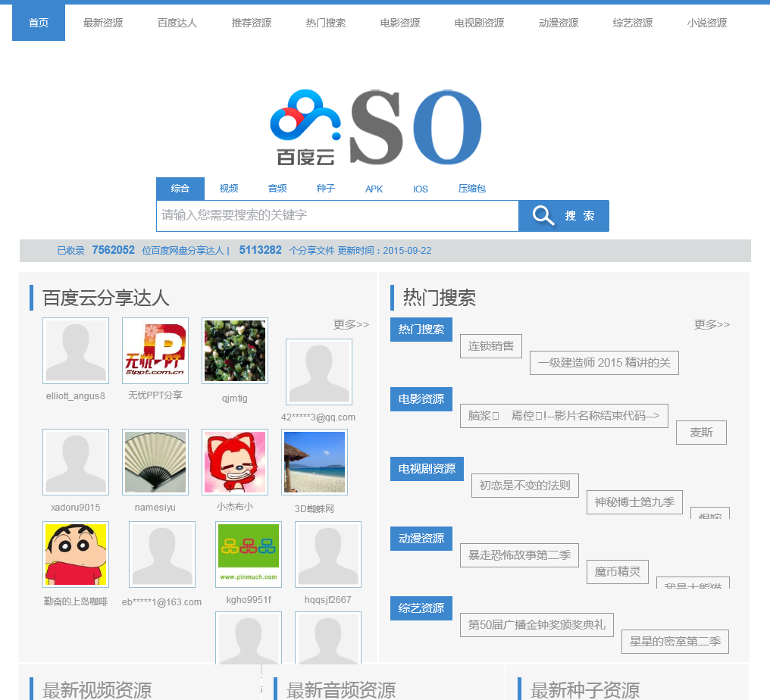Click the 7562052 indexed users count
Image resolution: width=770 pixels, height=700 pixels.
click(x=114, y=250)
